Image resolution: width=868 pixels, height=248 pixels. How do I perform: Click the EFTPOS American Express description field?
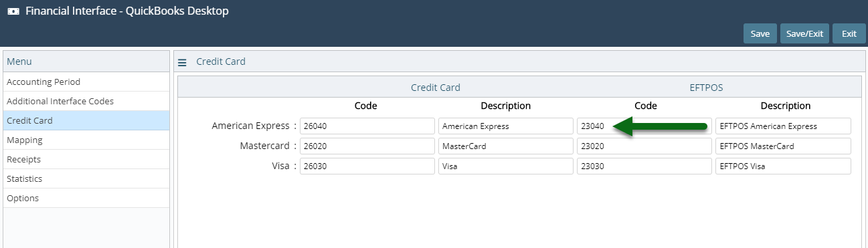pyautogui.click(x=783, y=126)
